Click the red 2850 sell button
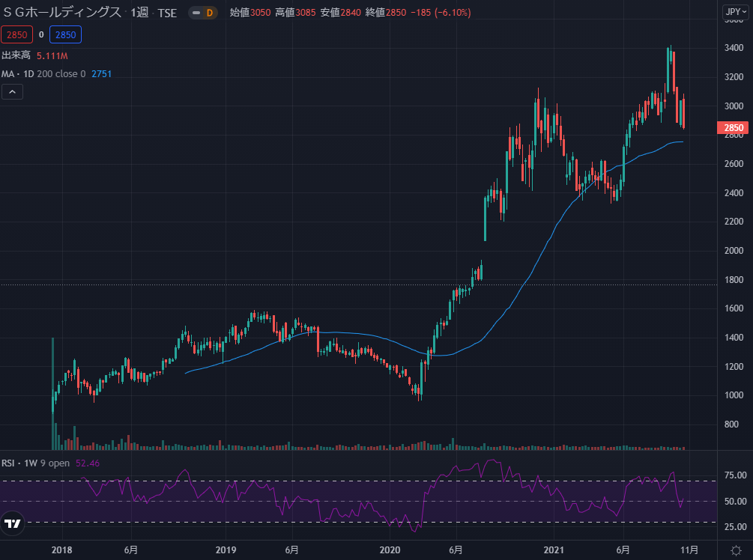753x560 pixels. tap(16, 34)
